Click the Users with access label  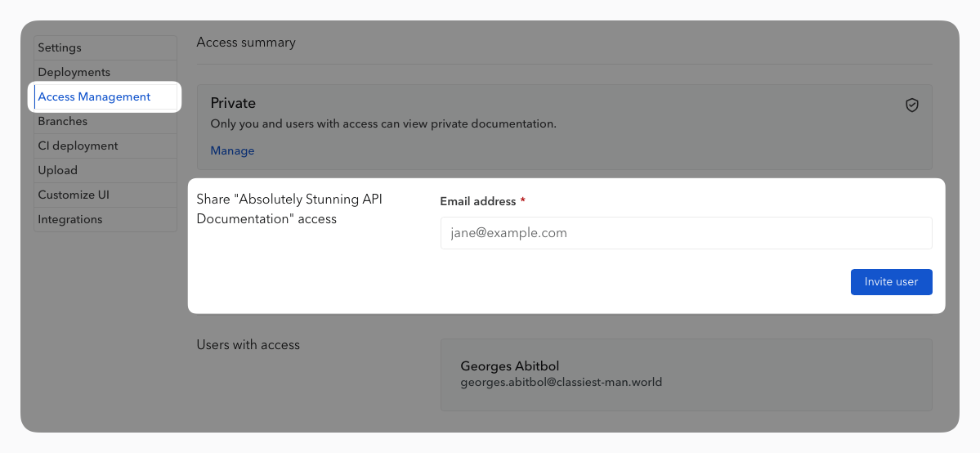pyautogui.click(x=248, y=345)
